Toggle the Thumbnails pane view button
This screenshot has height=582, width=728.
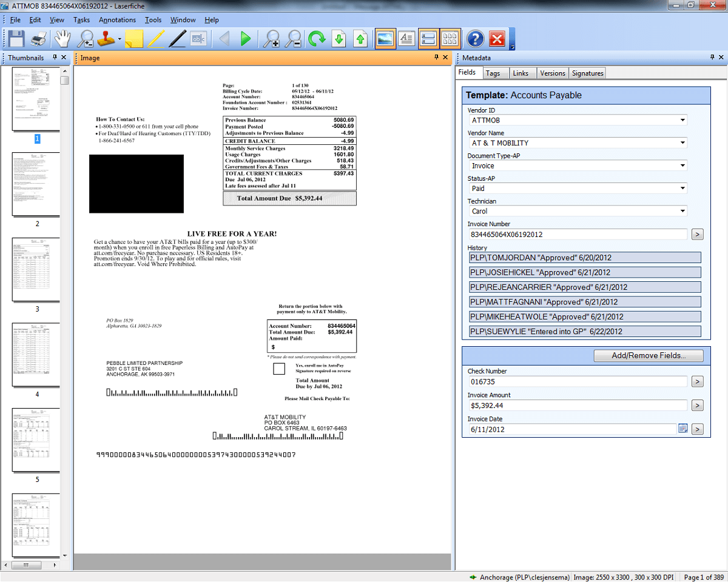[450, 38]
